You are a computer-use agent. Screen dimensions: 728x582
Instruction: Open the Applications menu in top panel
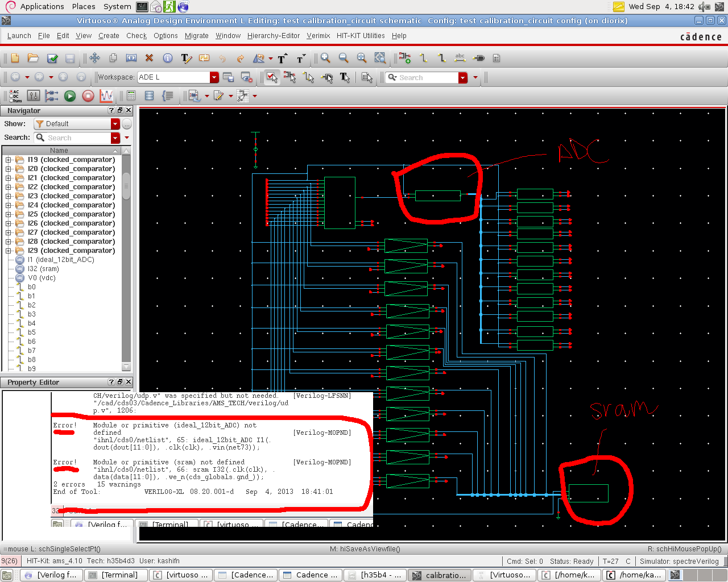(42, 7)
